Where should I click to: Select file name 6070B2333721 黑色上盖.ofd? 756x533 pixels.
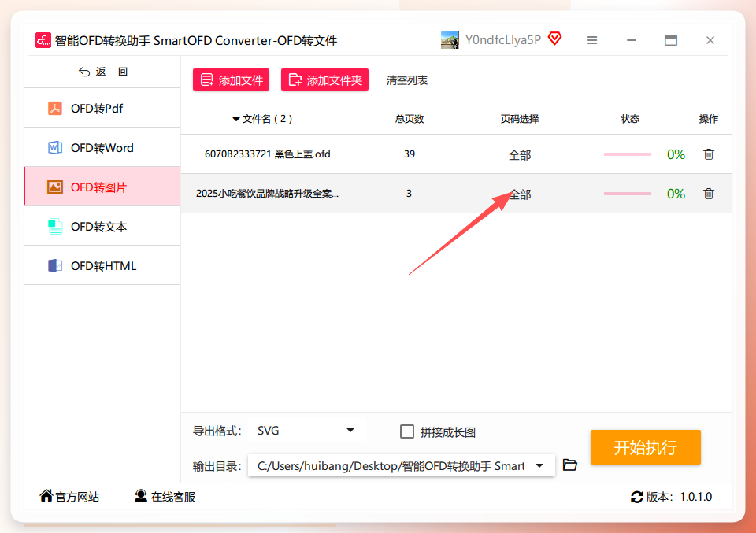pos(268,154)
